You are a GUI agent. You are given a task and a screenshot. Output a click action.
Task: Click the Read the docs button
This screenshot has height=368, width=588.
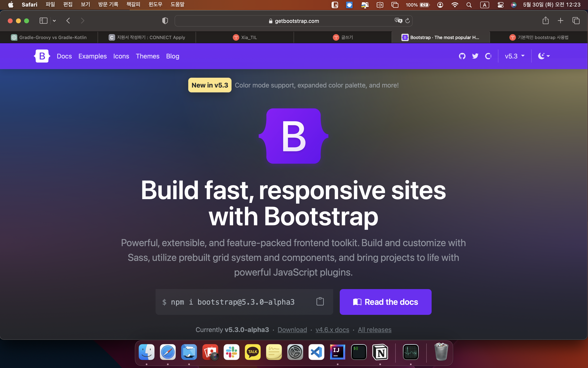coord(385,302)
